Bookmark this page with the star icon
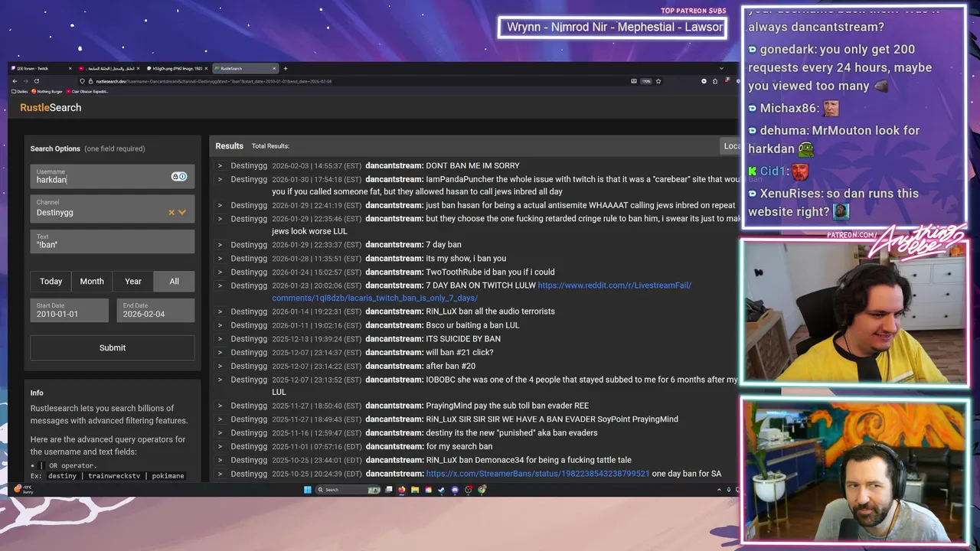This screenshot has height=551, width=980. coord(658,81)
